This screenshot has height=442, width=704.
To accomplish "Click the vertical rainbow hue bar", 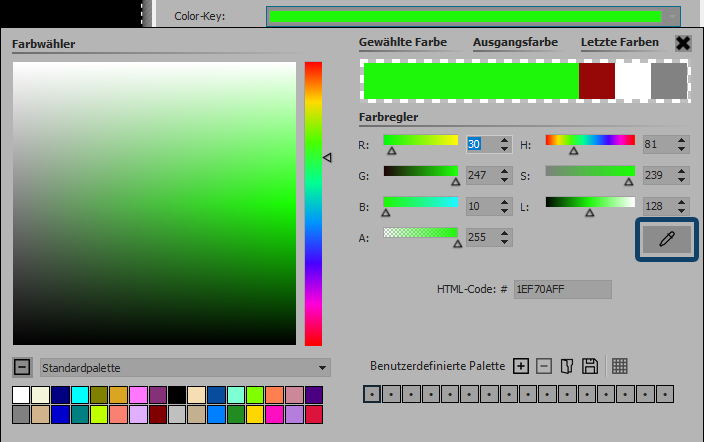I will 313,203.
